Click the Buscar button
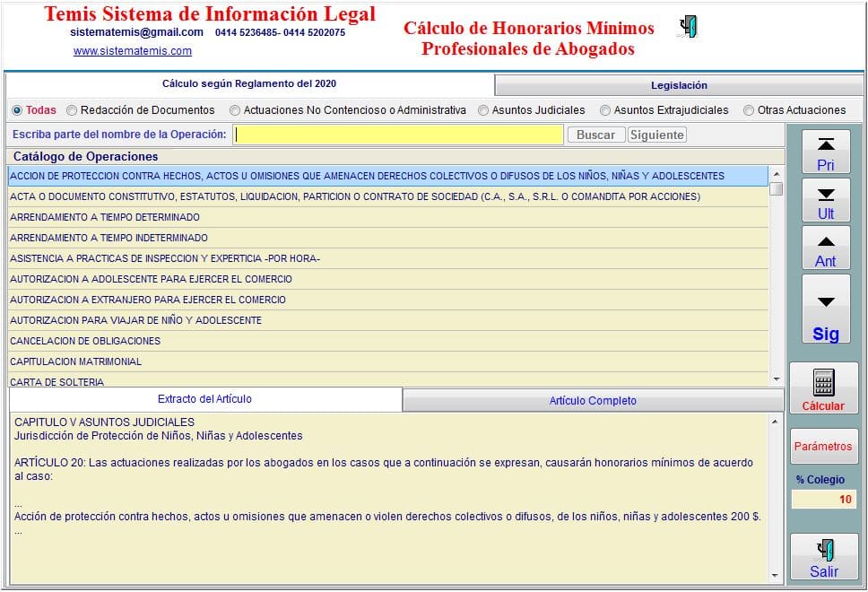Screen dimensions: 868x592 pos(595,135)
